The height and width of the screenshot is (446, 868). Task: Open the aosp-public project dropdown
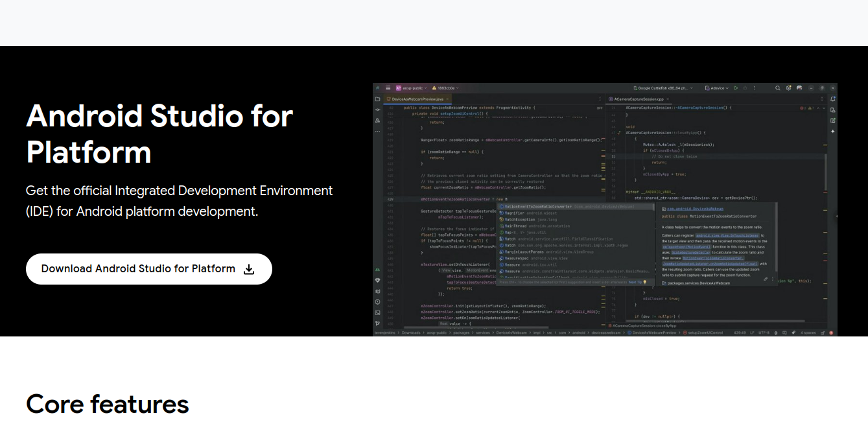tap(412, 88)
